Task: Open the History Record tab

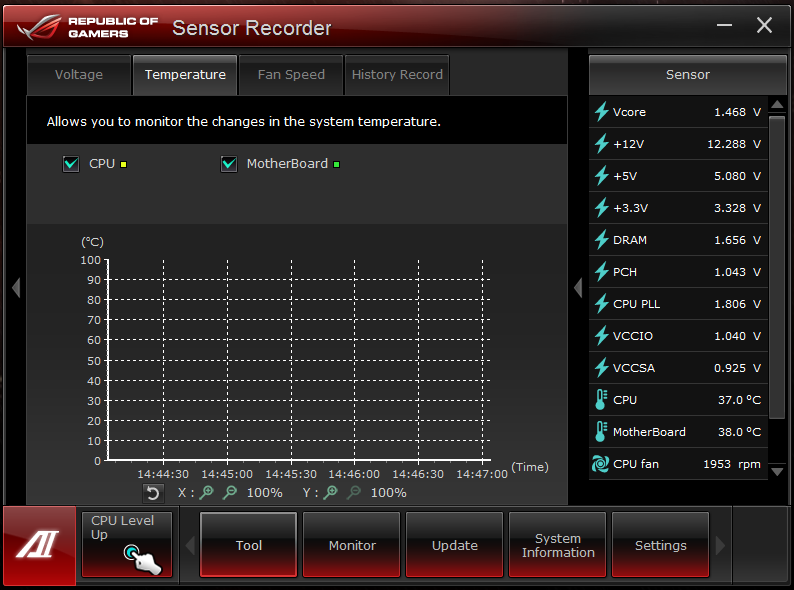Action: [x=397, y=74]
